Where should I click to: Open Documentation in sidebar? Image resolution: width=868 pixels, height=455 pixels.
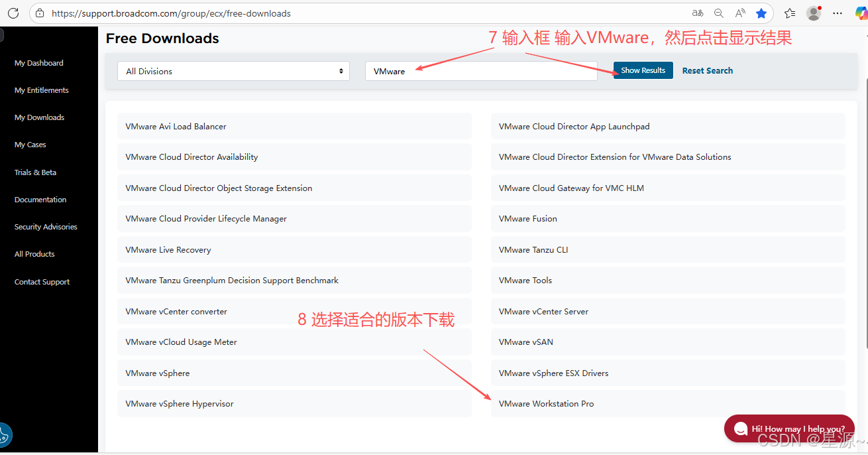(x=40, y=200)
